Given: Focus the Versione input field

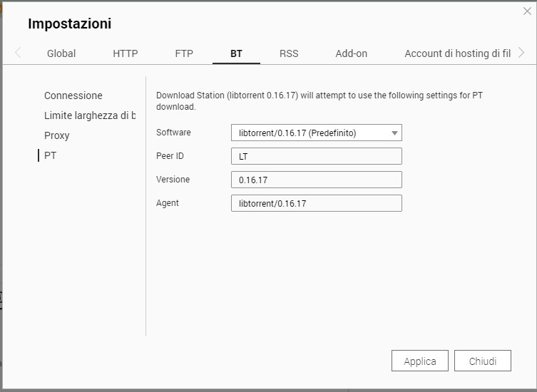Looking at the screenshot, I should tap(317, 180).
